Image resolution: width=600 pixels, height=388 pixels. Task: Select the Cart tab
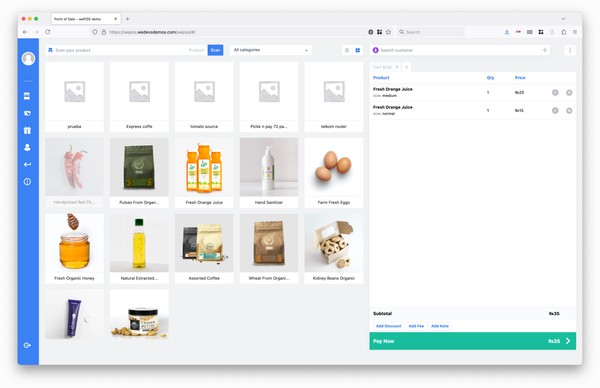[386, 67]
